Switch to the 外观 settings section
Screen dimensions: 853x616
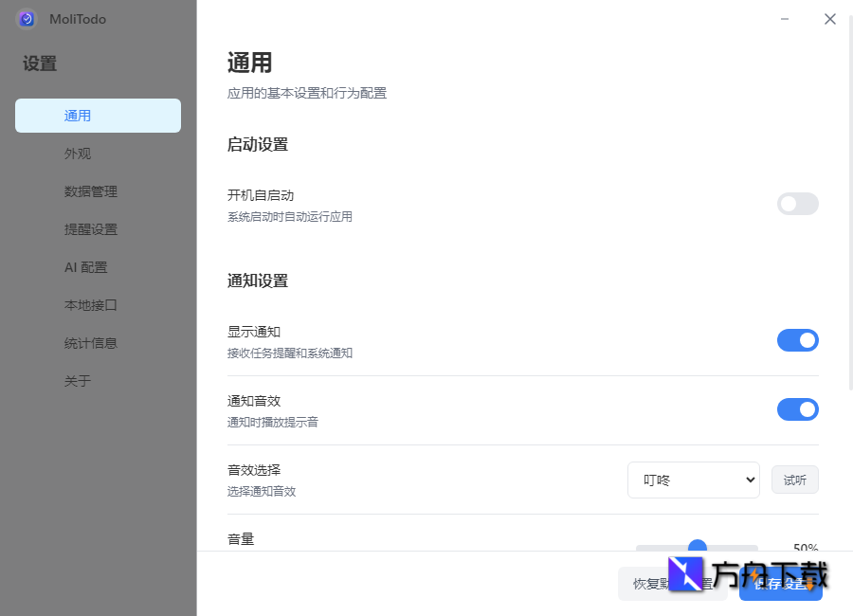click(80, 153)
